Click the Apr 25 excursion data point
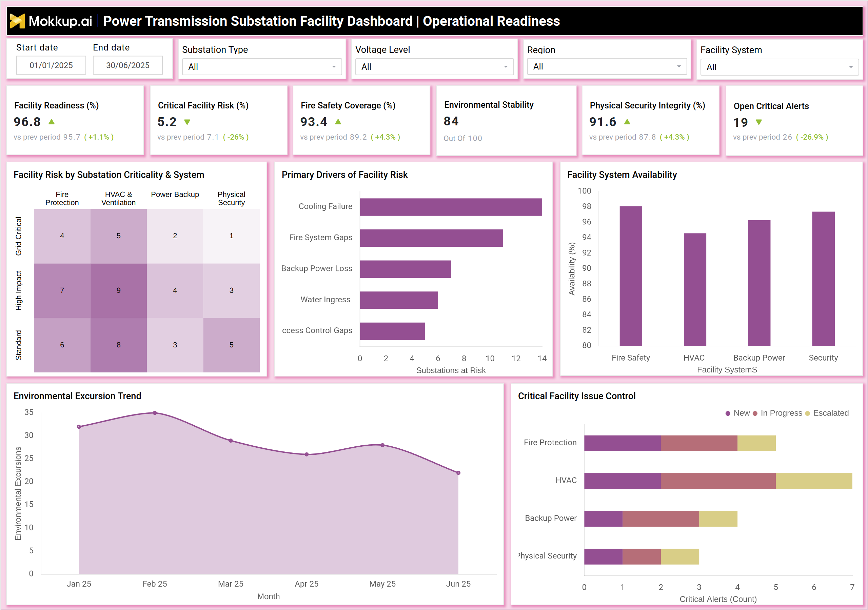868x610 pixels. click(307, 454)
